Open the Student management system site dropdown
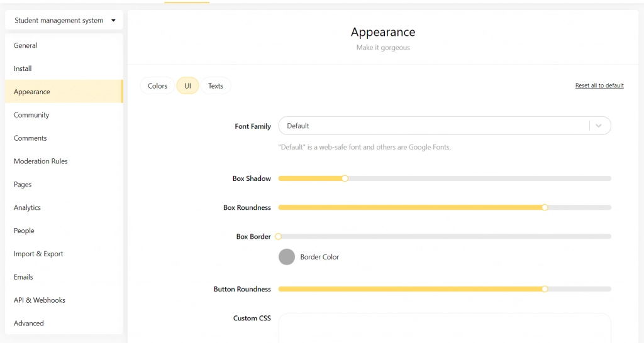Screen dimensions: 644x343 (x=64, y=20)
